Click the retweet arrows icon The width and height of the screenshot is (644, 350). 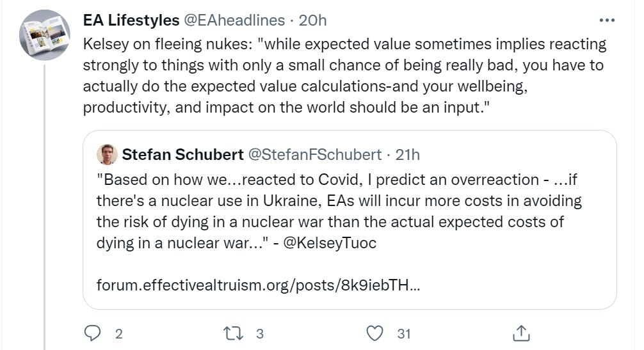(x=237, y=333)
